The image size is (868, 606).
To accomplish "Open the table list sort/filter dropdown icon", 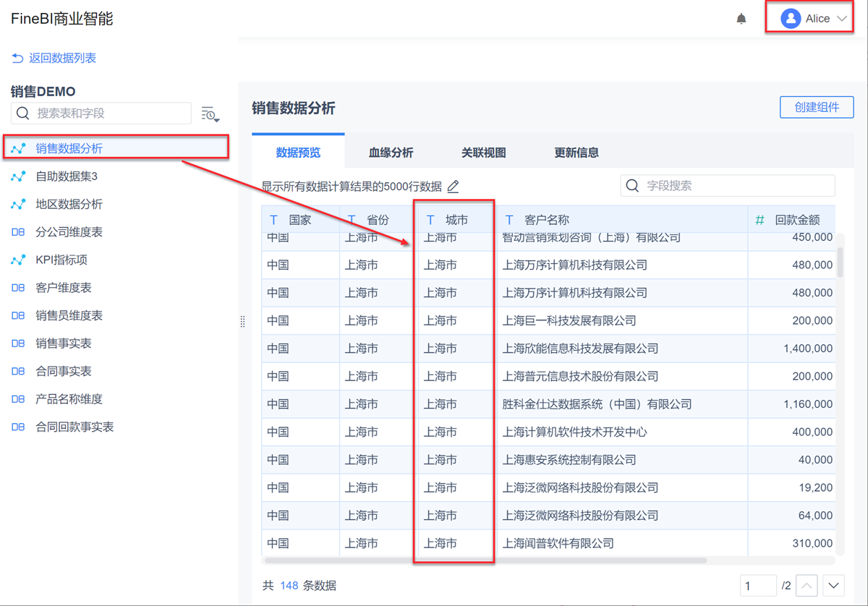I will (x=210, y=114).
